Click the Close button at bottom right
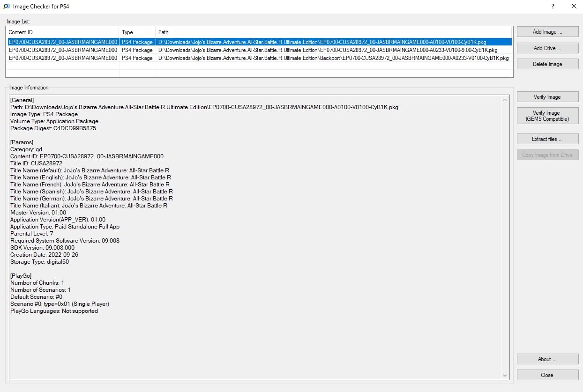 (x=547, y=375)
